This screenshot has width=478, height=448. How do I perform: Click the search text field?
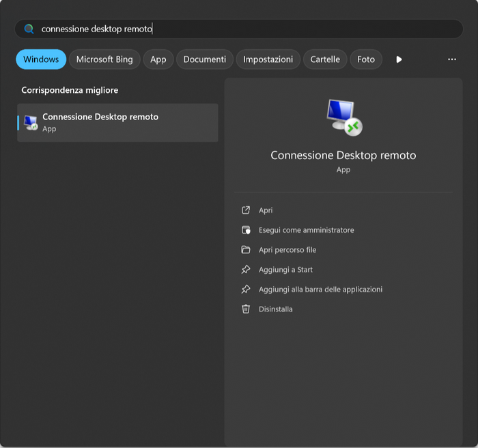click(239, 29)
